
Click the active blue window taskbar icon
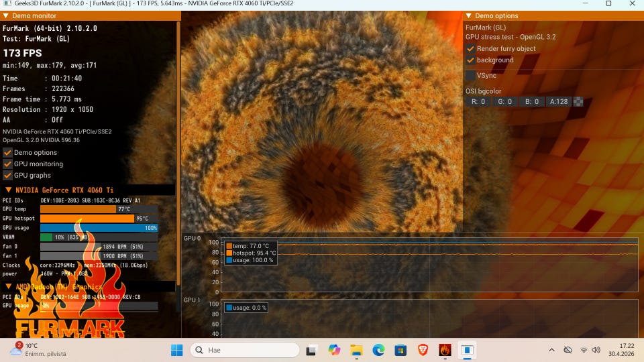pyautogui.click(x=467, y=350)
